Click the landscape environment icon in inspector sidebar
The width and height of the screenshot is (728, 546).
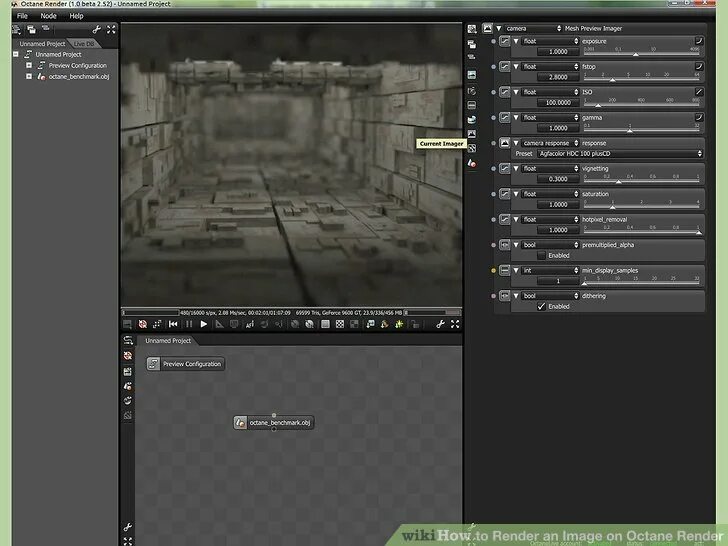point(472,75)
